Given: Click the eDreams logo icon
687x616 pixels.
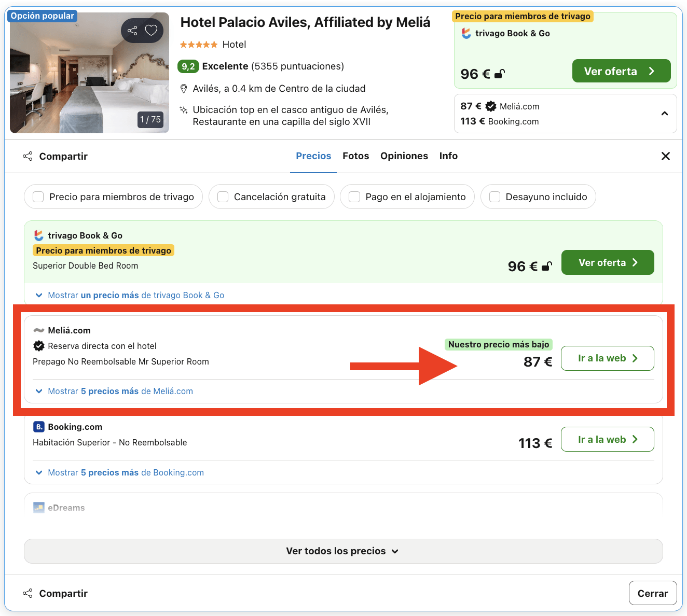Looking at the screenshot, I should (x=38, y=507).
